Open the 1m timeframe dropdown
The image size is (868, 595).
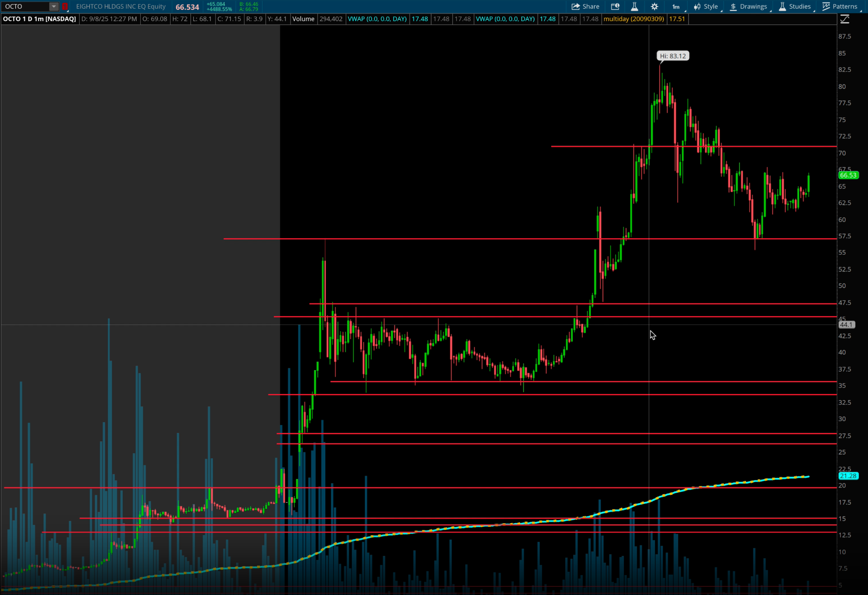[x=676, y=6]
